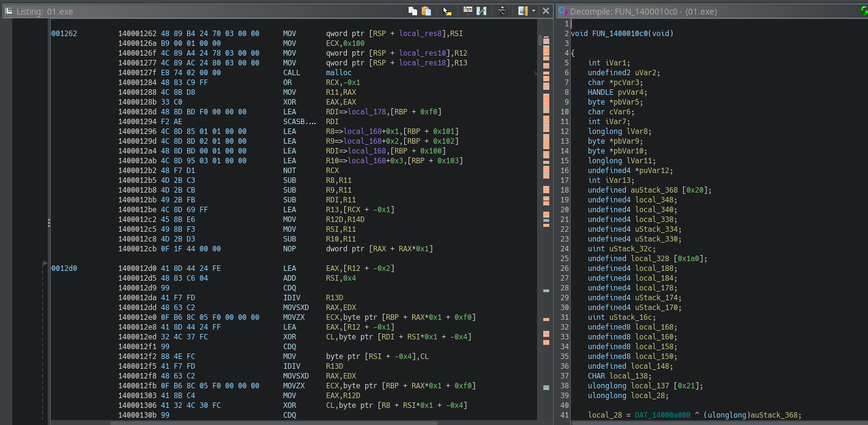Open the diff view icon

[x=481, y=11]
